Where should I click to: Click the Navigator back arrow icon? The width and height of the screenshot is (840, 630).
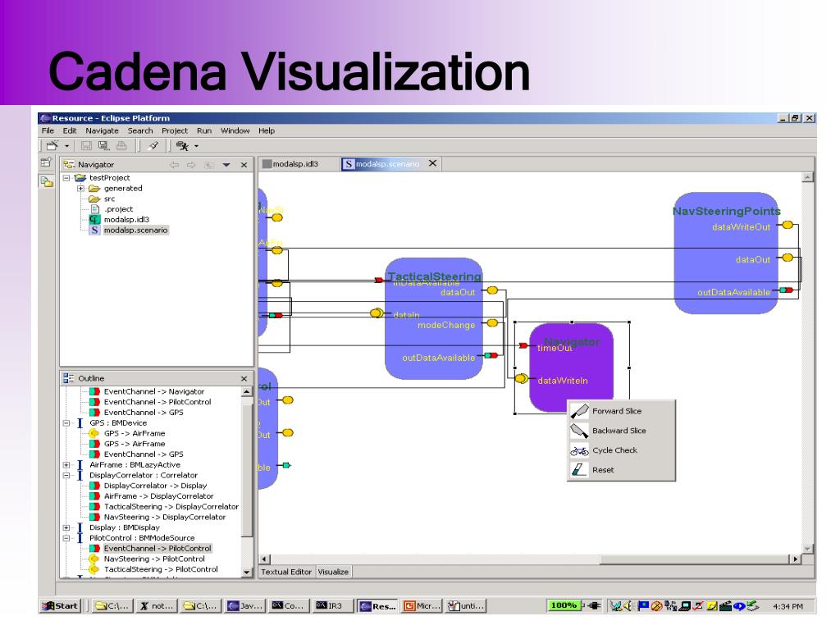point(174,165)
